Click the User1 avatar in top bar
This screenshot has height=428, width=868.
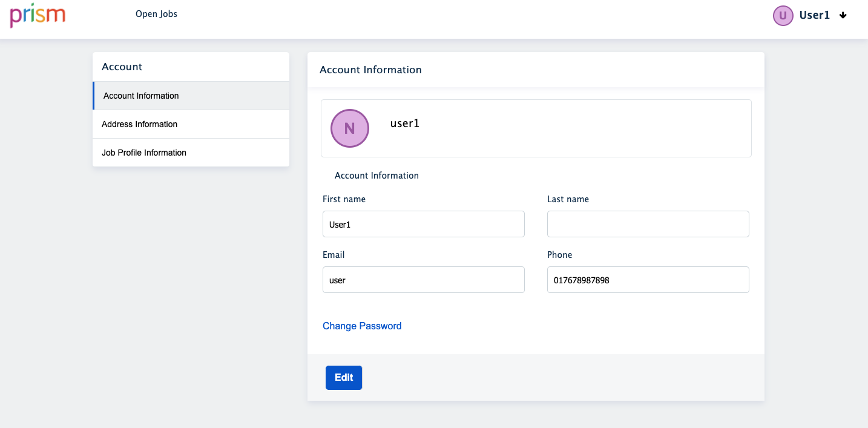[783, 15]
